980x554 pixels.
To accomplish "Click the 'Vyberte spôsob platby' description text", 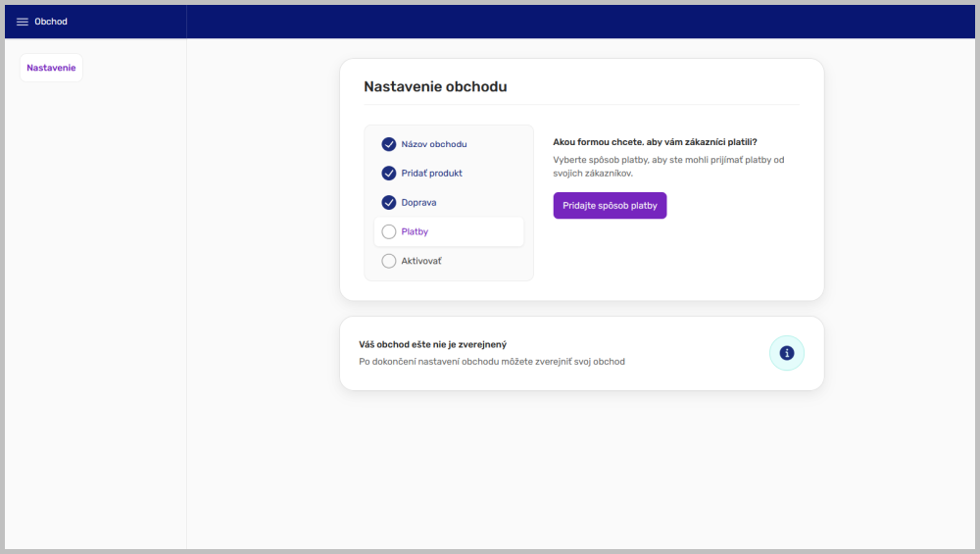I will 668,166.
